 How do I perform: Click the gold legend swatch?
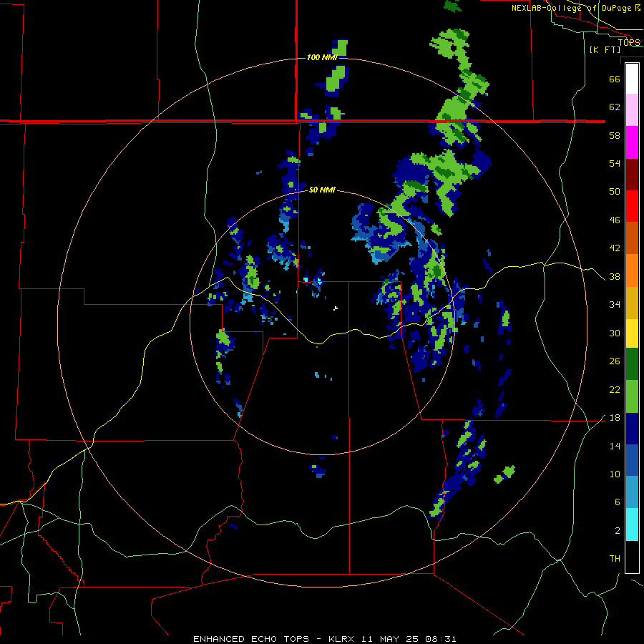tap(632, 303)
